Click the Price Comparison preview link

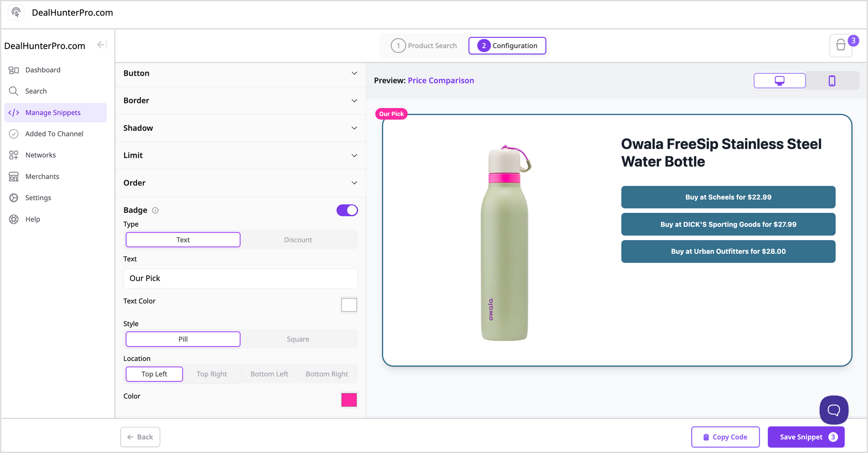coord(441,80)
